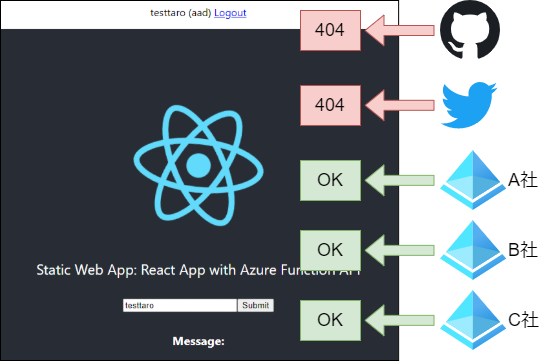Image resolution: width=547 pixels, height=362 pixels.
Task: Focus the testtaro name input field
Action: pyautogui.click(x=180, y=306)
